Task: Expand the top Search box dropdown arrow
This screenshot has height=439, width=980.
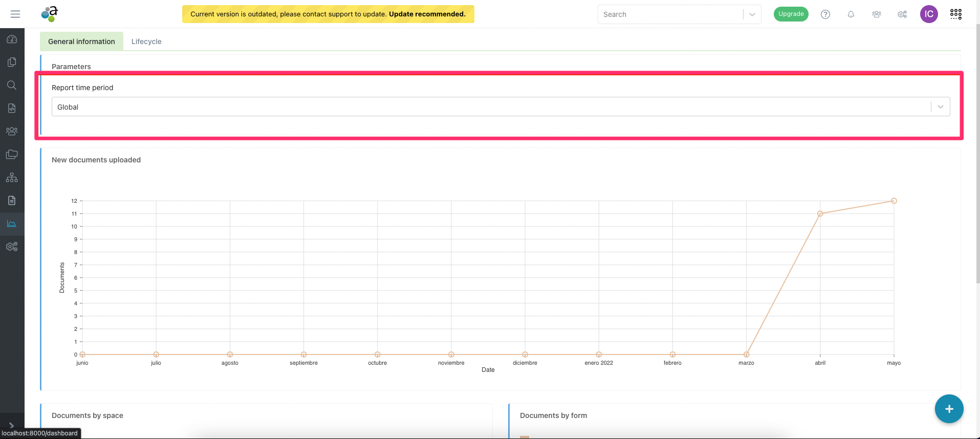Action: point(752,14)
